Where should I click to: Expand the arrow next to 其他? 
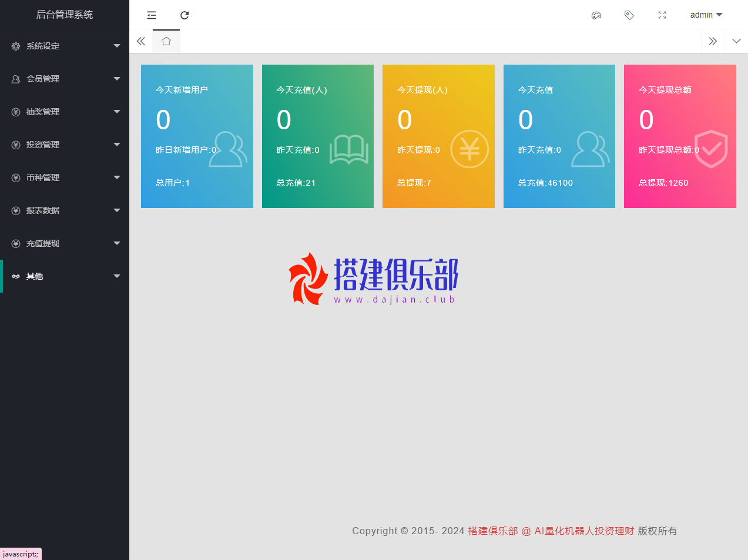117,276
